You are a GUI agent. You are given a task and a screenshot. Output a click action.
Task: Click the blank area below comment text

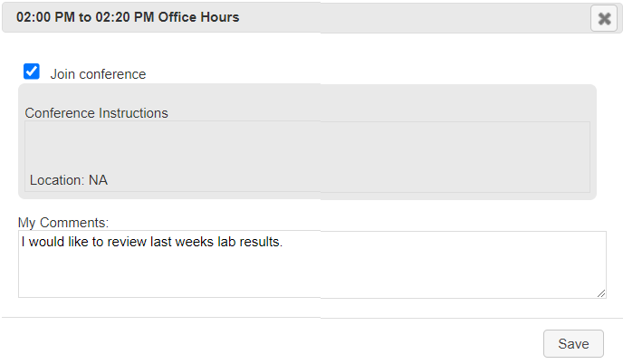[x=311, y=276]
